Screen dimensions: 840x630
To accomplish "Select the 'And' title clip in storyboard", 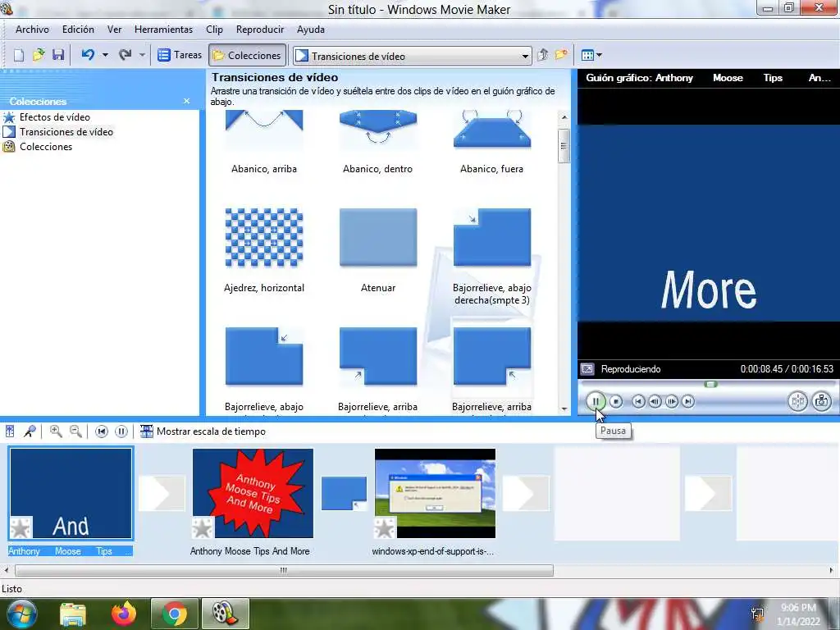I will pyautogui.click(x=71, y=493).
